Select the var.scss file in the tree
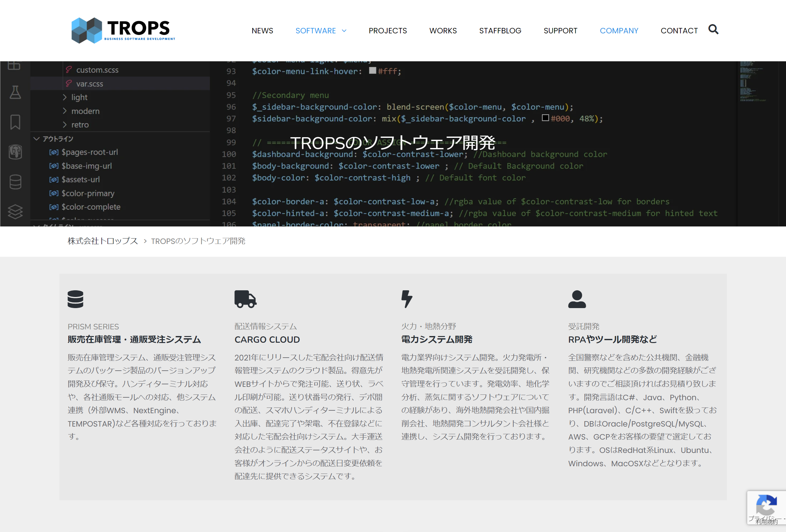Viewport: 786px width, 532px height. point(90,84)
